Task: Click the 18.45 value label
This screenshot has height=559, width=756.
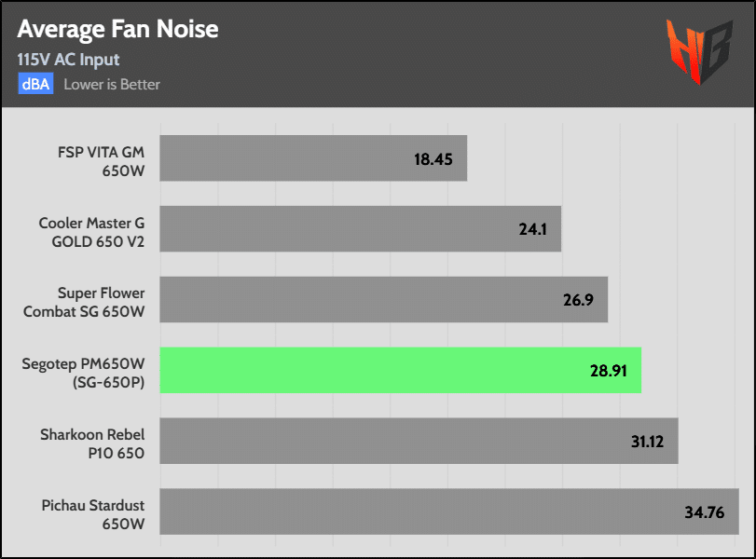Action: click(433, 159)
